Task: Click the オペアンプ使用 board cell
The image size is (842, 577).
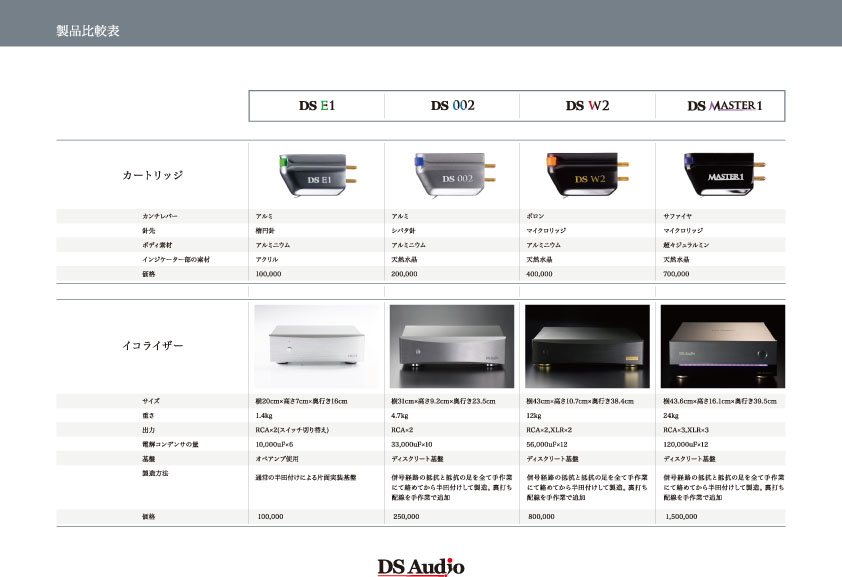Action: tap(277, 459)
